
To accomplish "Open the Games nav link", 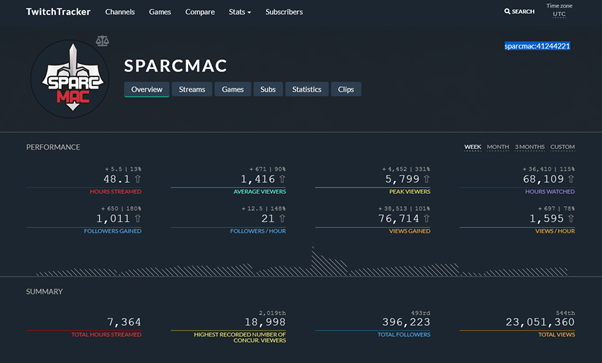I will 160,12.
